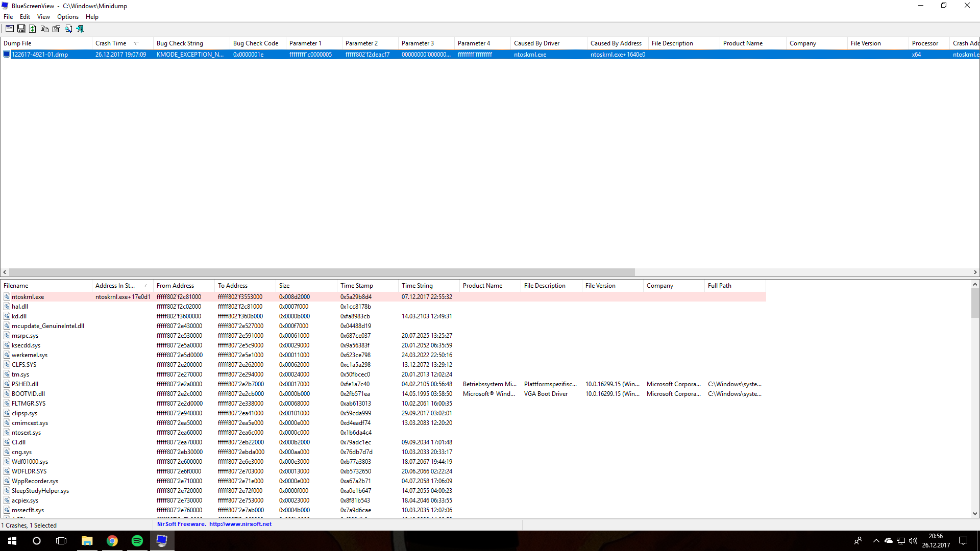Click the Save Selected Items floppy icon
Viewport: 980px width, 551px height.
[x=21, y=29]
